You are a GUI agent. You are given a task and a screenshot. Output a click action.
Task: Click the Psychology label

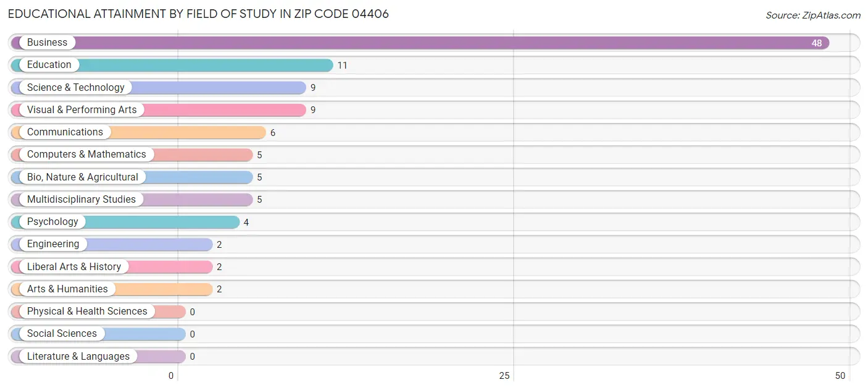[52, 222]
